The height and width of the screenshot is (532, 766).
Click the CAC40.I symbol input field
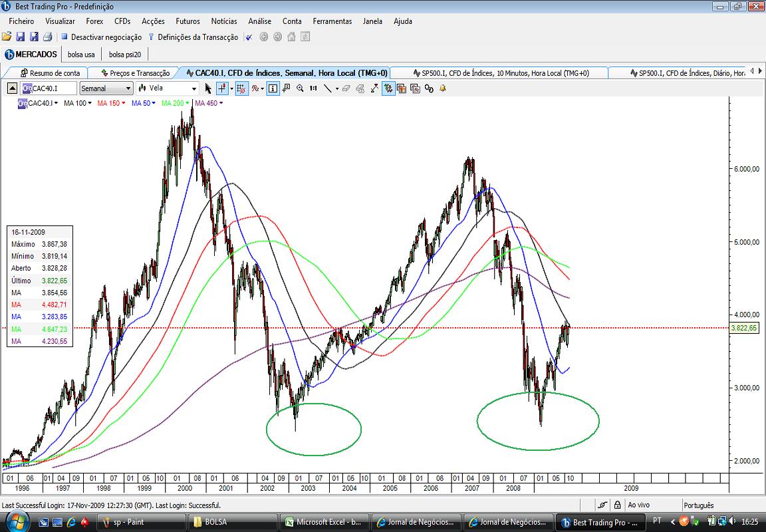coord(49,88)
